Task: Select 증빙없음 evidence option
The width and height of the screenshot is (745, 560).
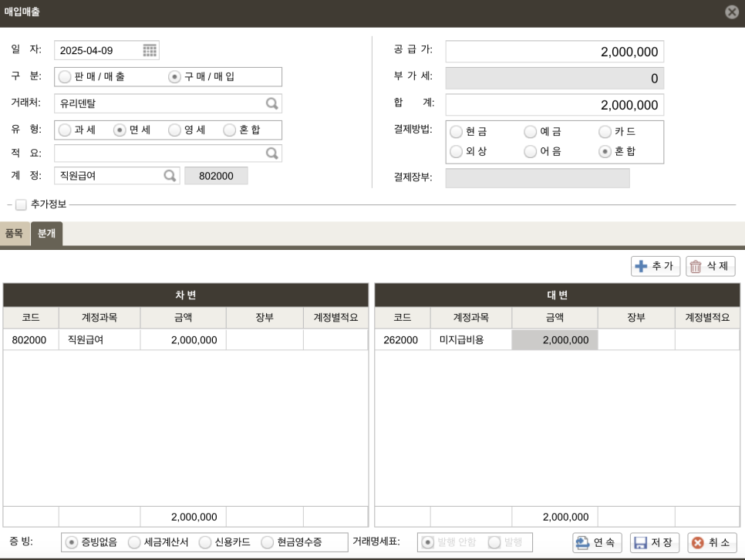Action: (72, 542)
